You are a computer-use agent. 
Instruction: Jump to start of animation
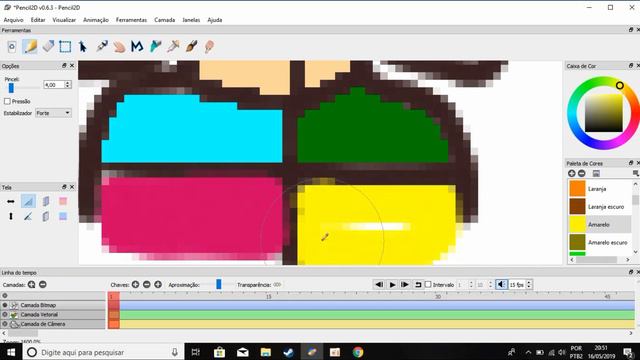coord(379,284)
